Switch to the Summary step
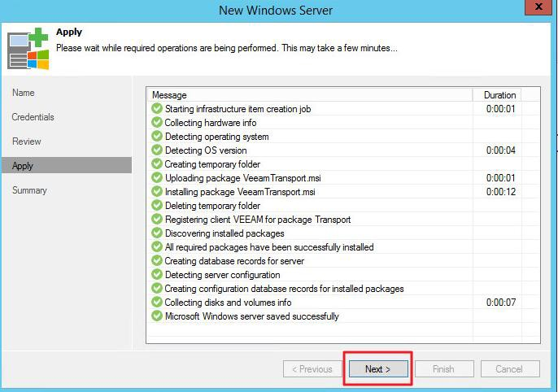Viewport: 558px width, 392px height. point(30,190)
